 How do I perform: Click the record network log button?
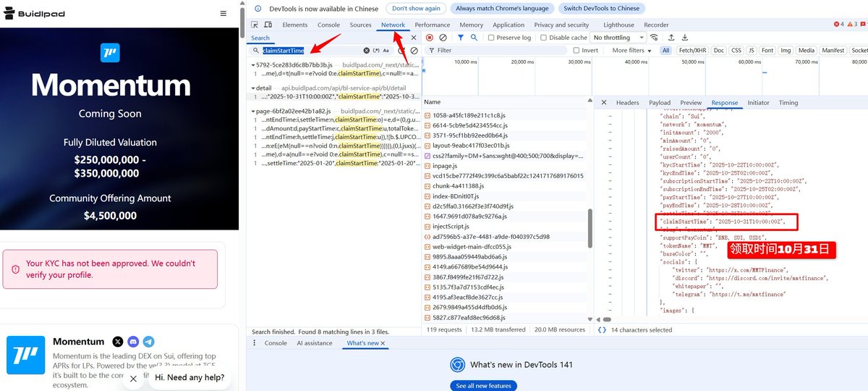[x=430, y=38]
